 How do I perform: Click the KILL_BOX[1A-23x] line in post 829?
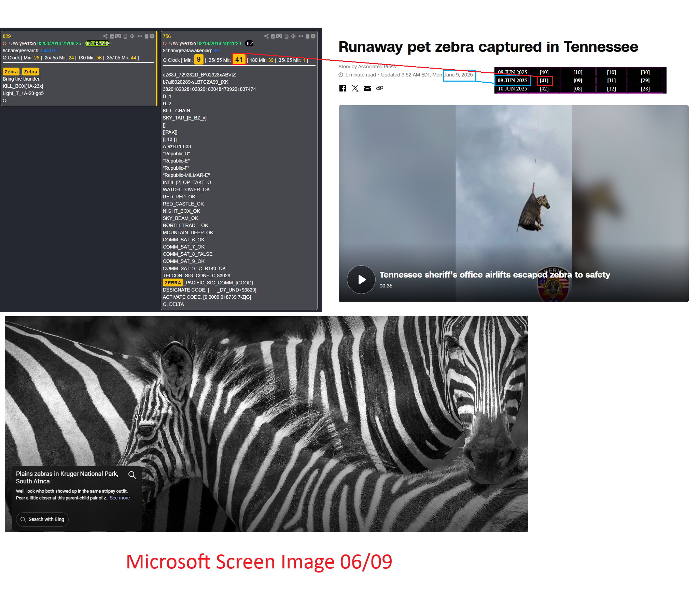tap(23, 86)
